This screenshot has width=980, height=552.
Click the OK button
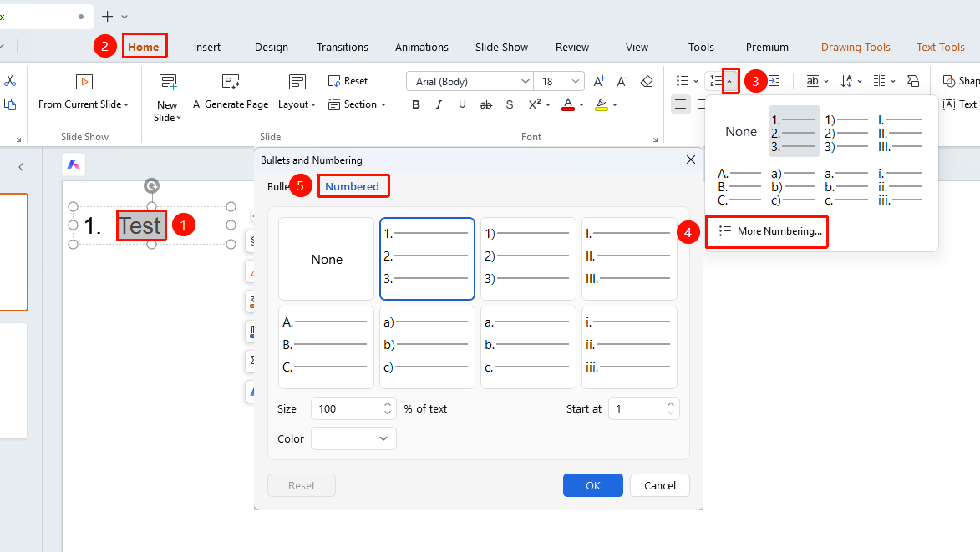[592, 485]
